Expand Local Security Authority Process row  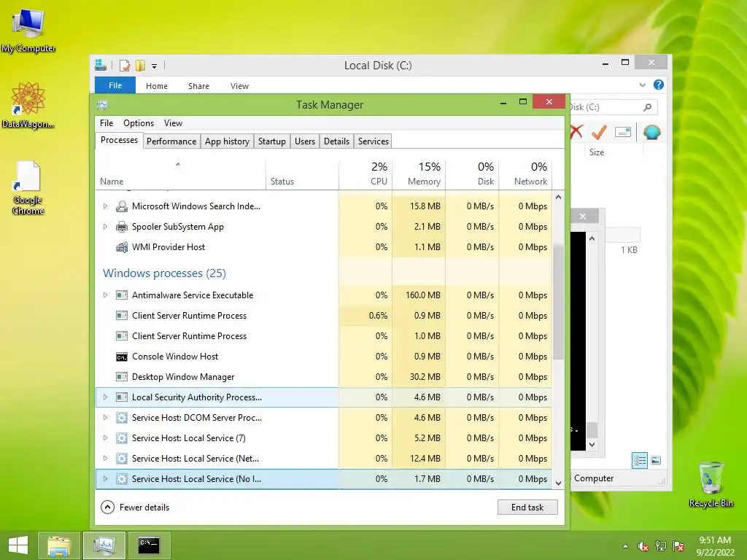point(105,397)
